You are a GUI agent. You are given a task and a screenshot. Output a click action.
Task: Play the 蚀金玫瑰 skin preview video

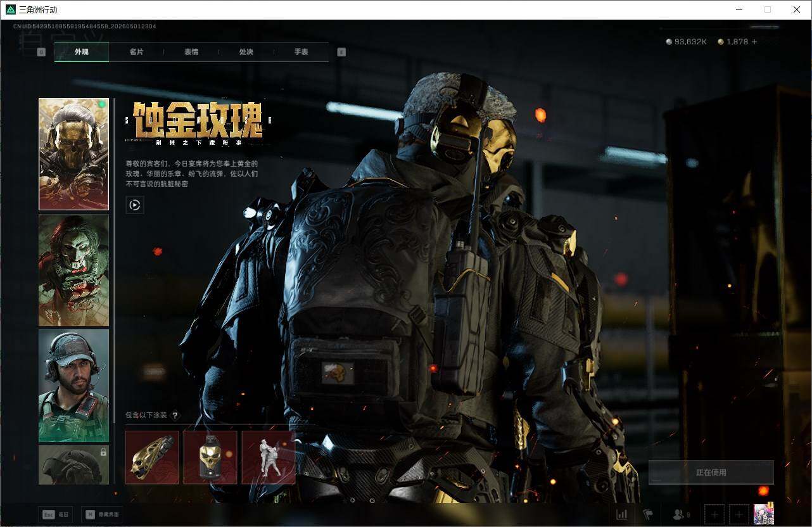point(135,205)
